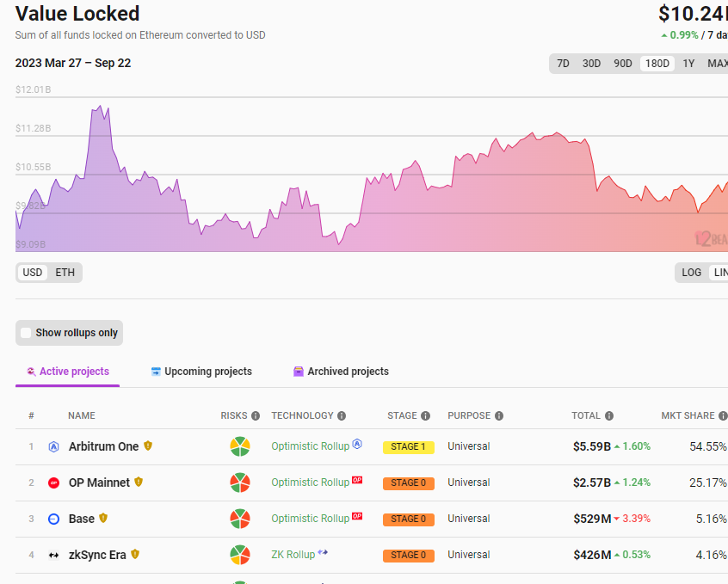Click the OP stack badge in Base row
The height and width of the screenshot is (584, 728).
coord(357,516)
